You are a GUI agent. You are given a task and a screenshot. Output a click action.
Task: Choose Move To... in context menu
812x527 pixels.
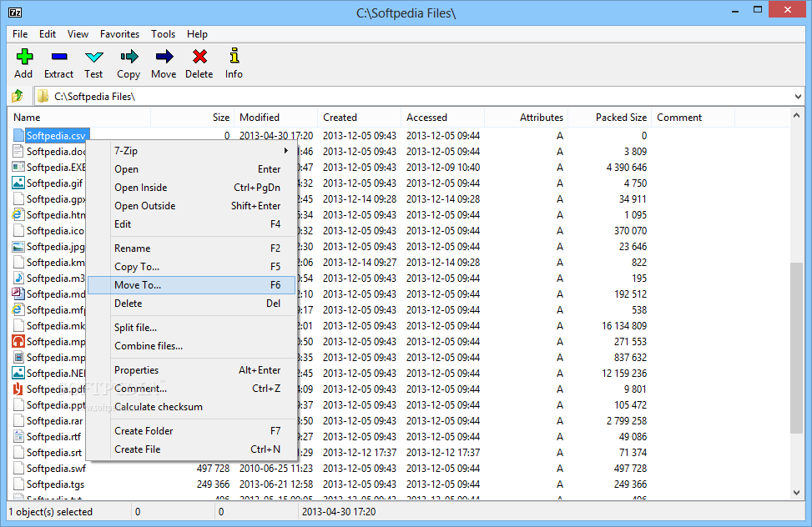coord(192,285)
